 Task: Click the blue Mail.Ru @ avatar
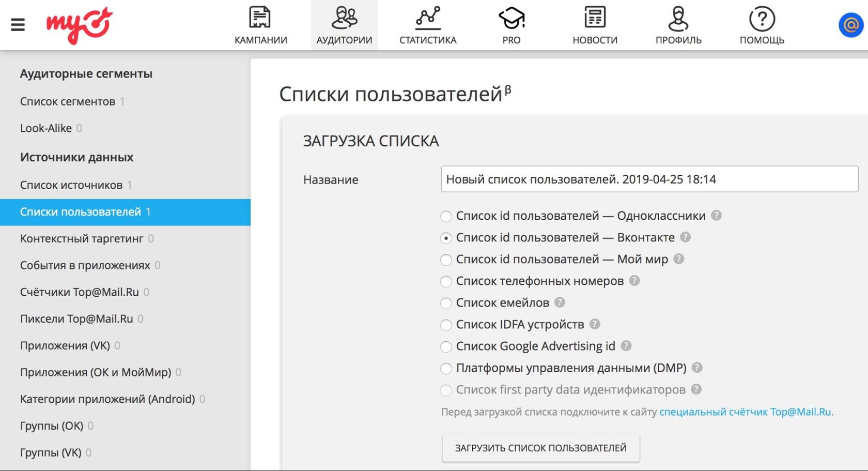pyautogui.click(x=851, y=25)
